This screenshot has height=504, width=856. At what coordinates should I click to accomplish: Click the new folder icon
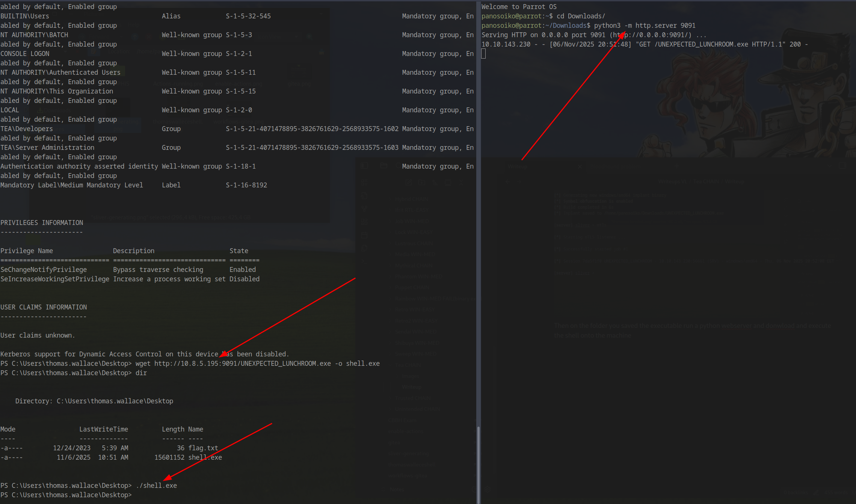[x=421, y=183]
